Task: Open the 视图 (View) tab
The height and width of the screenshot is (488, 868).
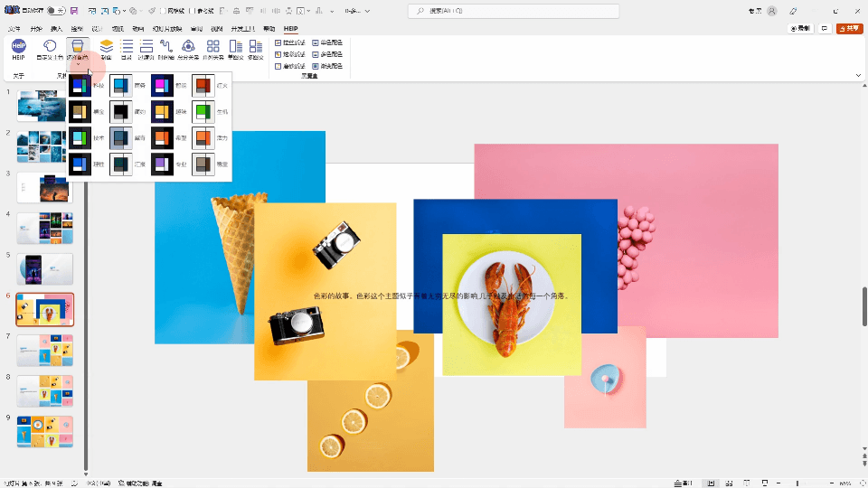Action: [x=216, y=28]
